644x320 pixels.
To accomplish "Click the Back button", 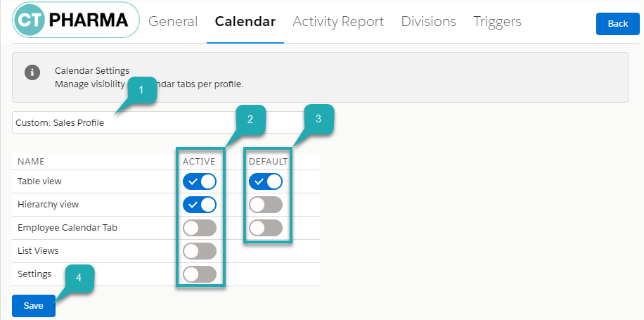I will (x=617, y=24).
